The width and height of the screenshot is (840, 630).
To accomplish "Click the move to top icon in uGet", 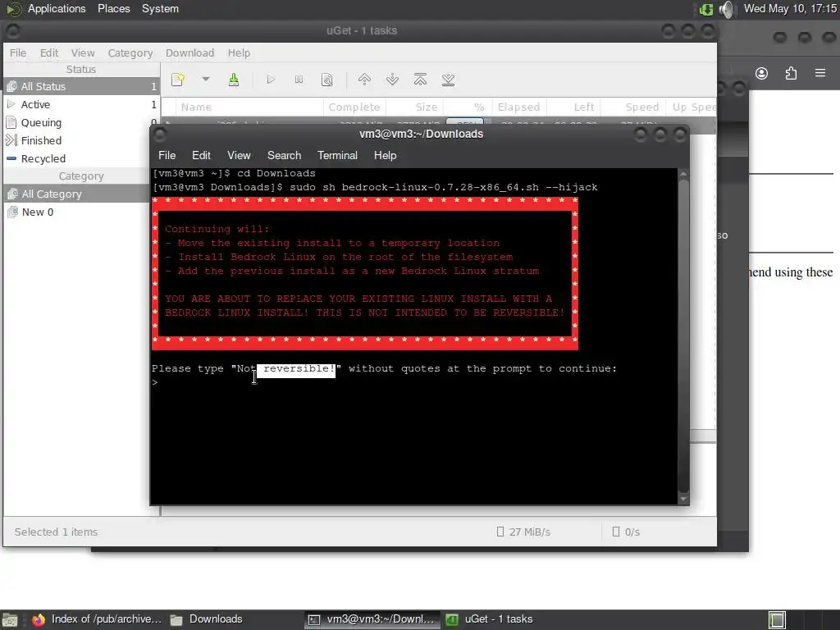I will (x=420, y=80).
